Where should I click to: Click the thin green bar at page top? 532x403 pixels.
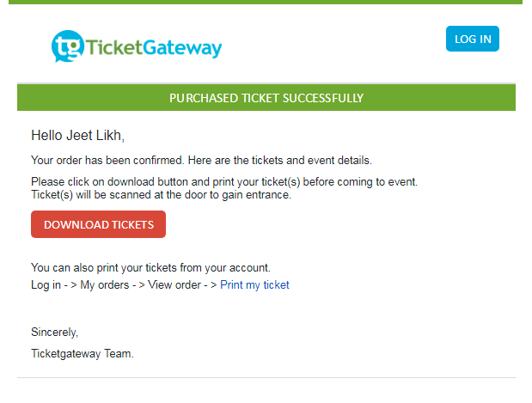pos(266,2)
